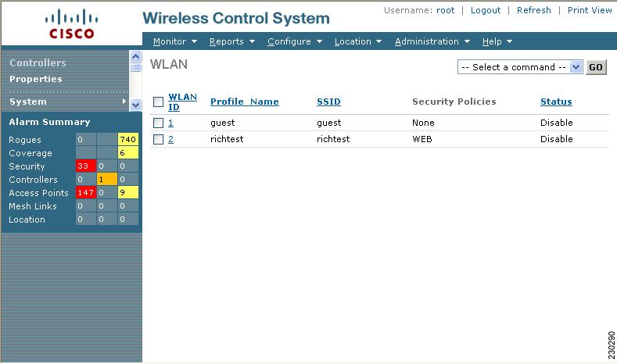Image resolution: width=617 pixels, height=364 pixels.
Task: Open the Reports menu
Action: tap(231, 41)
